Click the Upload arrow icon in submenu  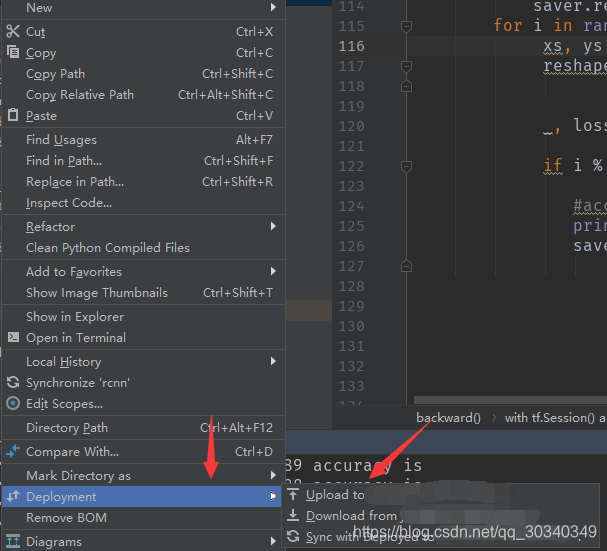pyautogui.click(x=293, y=494)
